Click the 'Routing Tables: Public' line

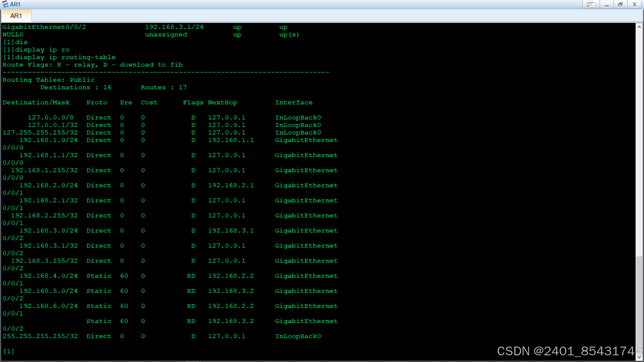(49, 80)
